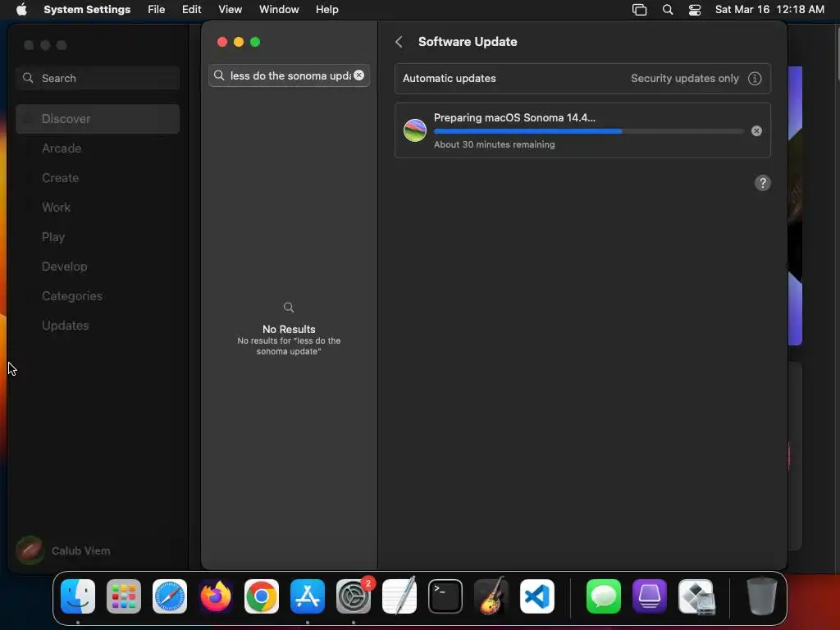Open Visual Studio Code from the Dock

click(x=537, y=596)
